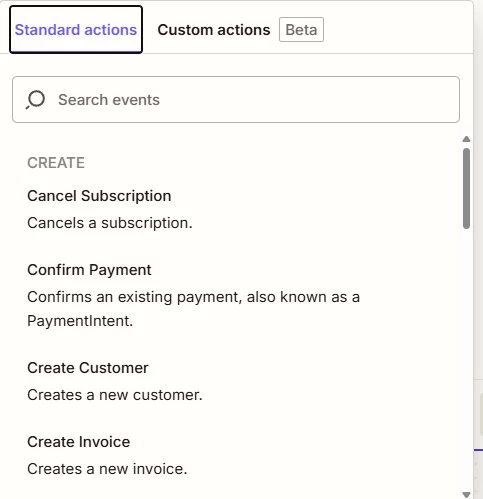This screenshot has height=499, width=483.
Task: Click the Search events placeholder text
Action: 109,100
